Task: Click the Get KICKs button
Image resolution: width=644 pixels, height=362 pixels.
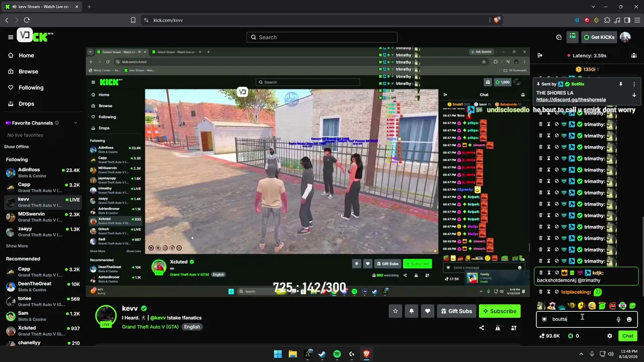Action: point(599,37)
